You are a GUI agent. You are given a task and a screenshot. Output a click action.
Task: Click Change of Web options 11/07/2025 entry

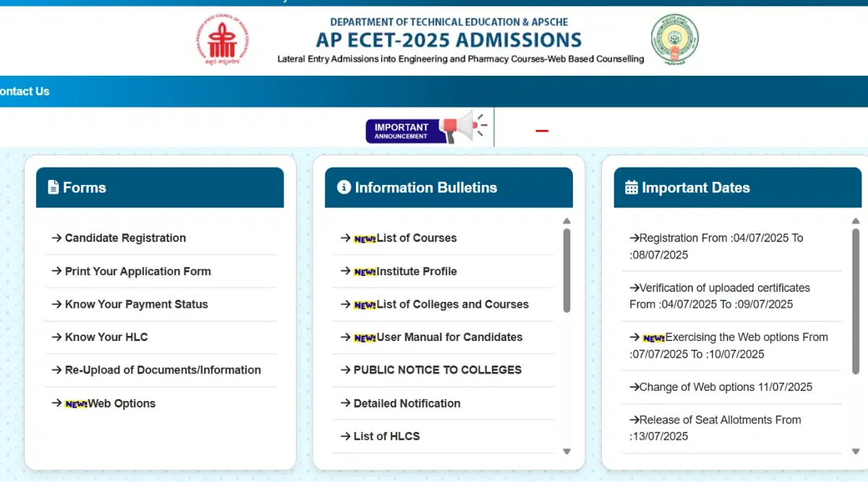point(720,387)
